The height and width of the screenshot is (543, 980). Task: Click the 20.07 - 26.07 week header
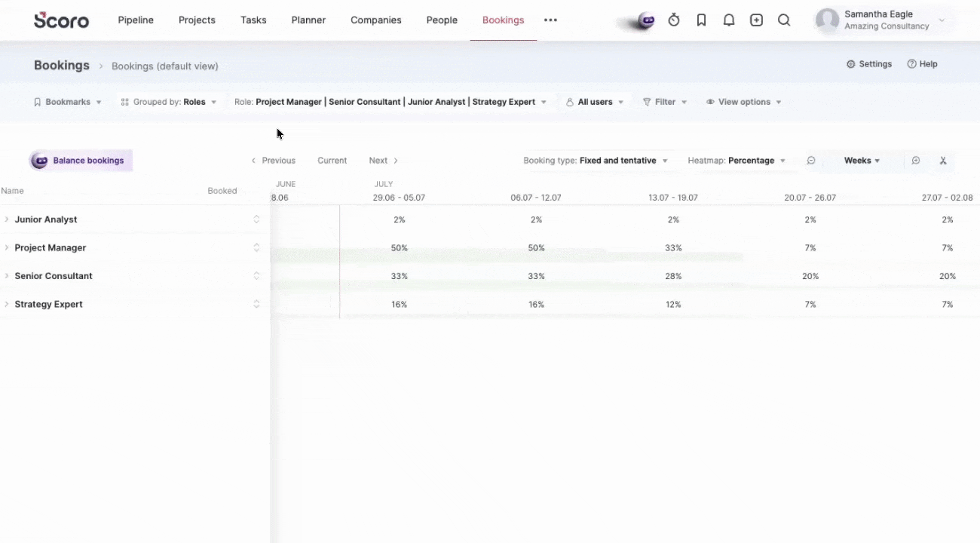pyautogui.click(x=810, y=198)
